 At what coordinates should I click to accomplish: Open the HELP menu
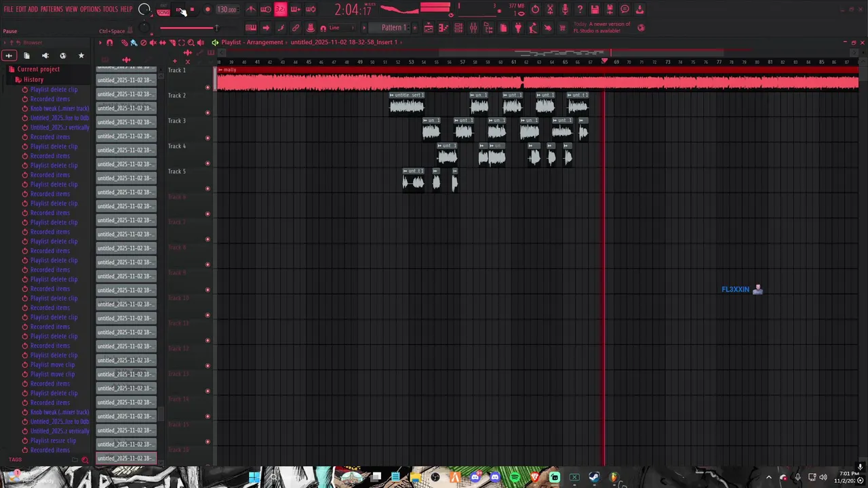click(x=127, y=9)
